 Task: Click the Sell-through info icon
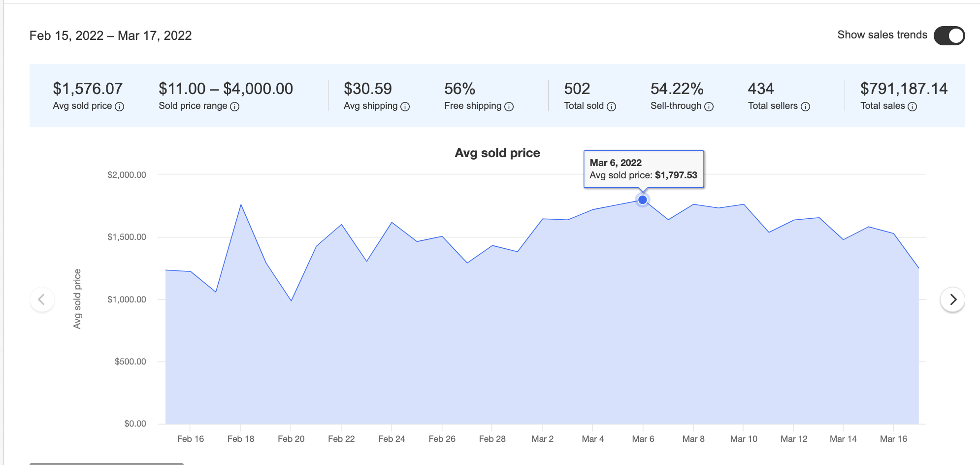click(708, 105)
